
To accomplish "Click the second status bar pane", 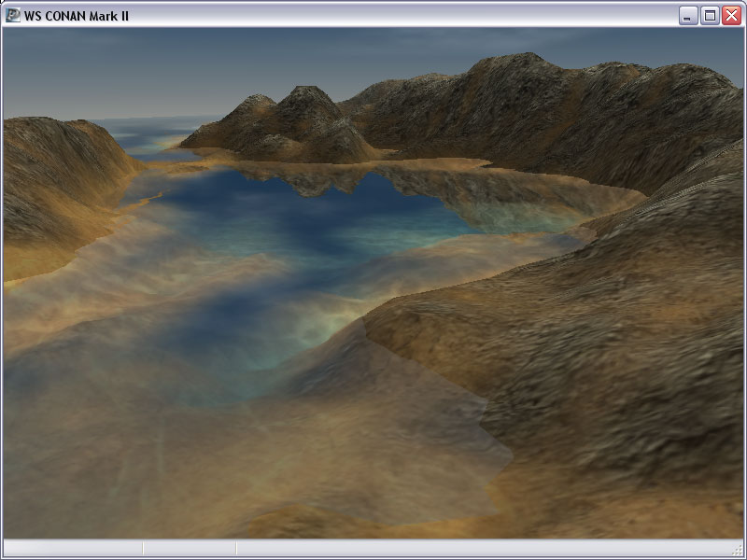I will (190, 548).
